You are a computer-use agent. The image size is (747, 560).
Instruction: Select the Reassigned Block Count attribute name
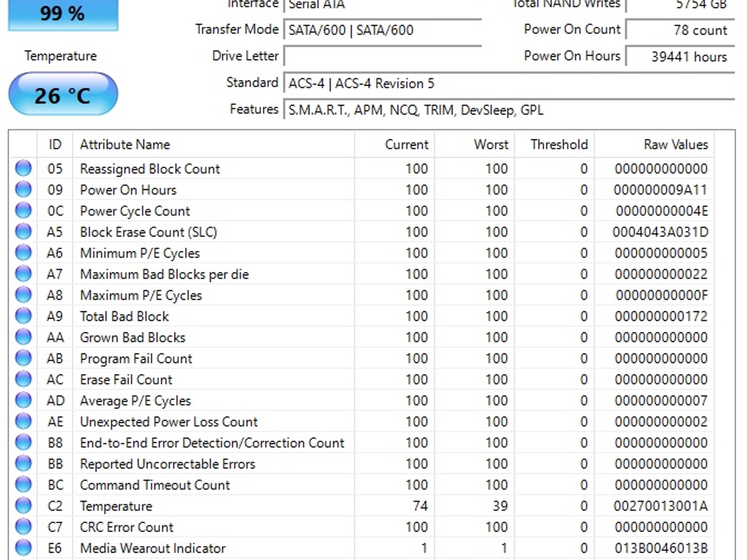[x=150, y=169]
